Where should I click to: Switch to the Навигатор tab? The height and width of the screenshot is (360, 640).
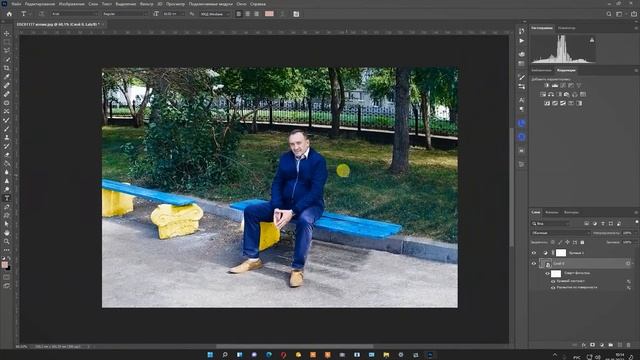[567, 28]
